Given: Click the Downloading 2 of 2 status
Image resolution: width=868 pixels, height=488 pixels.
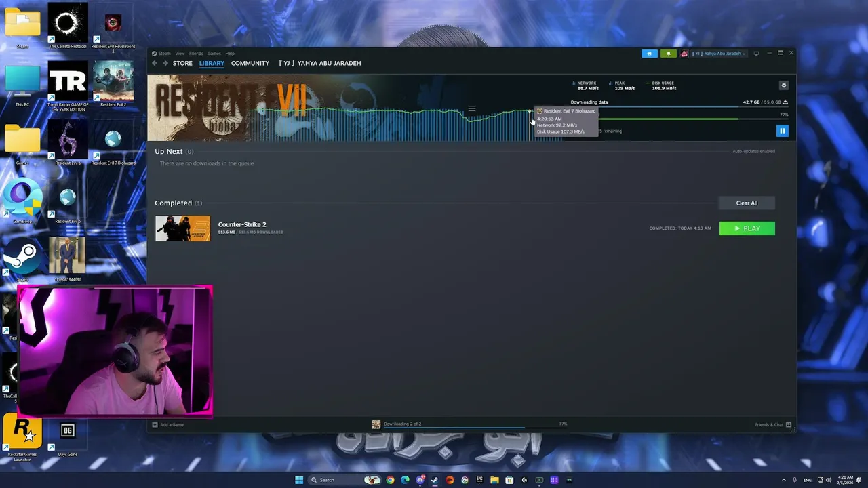Looking at the screenshot, I should 402,424.
